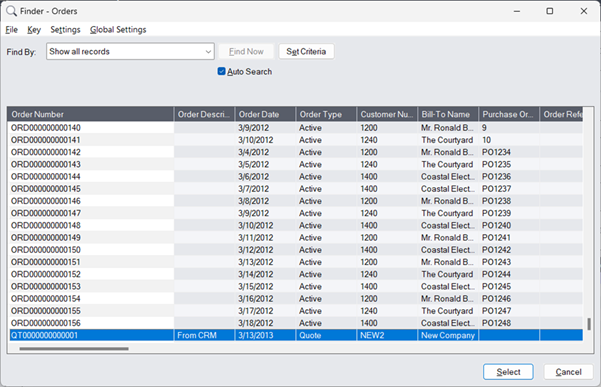Viewport: 601px width, 387px height.
Task: Click the From CRM description cell
Action: (204, 335)
